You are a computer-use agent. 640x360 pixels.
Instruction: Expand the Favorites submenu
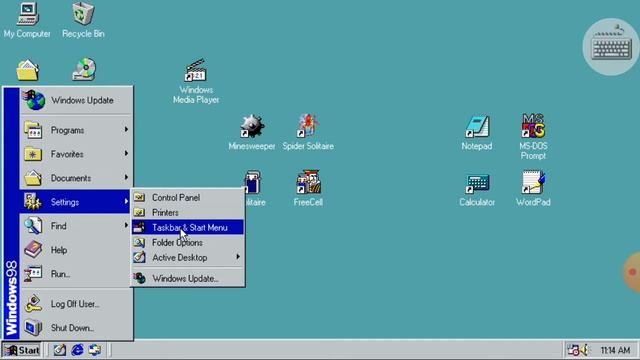click(76, 154)
